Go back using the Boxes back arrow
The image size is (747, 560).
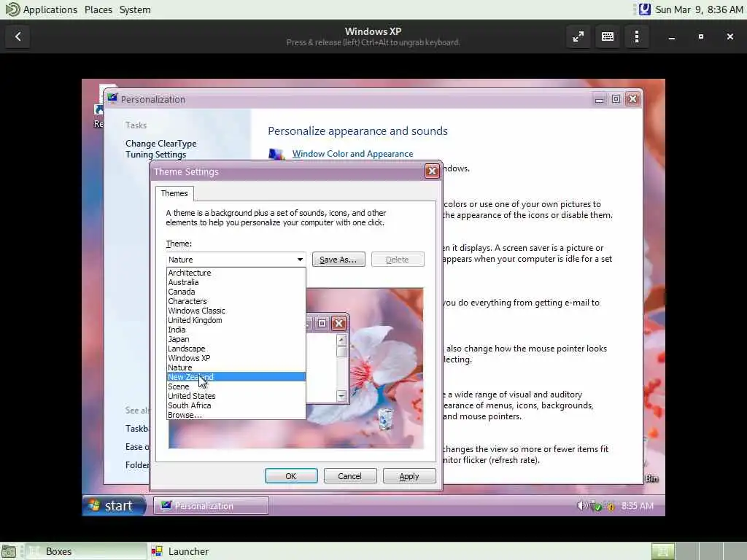18,36
